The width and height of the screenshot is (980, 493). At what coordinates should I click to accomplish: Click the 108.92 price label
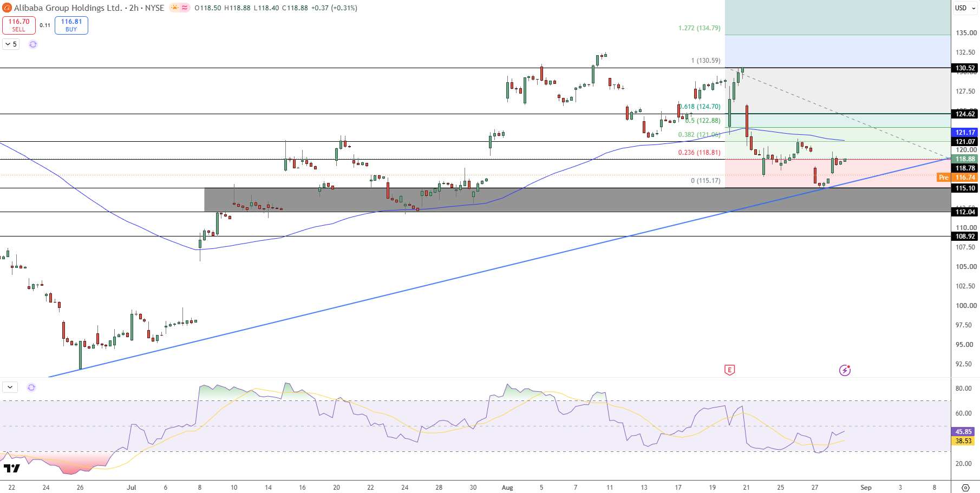point(965,236)
